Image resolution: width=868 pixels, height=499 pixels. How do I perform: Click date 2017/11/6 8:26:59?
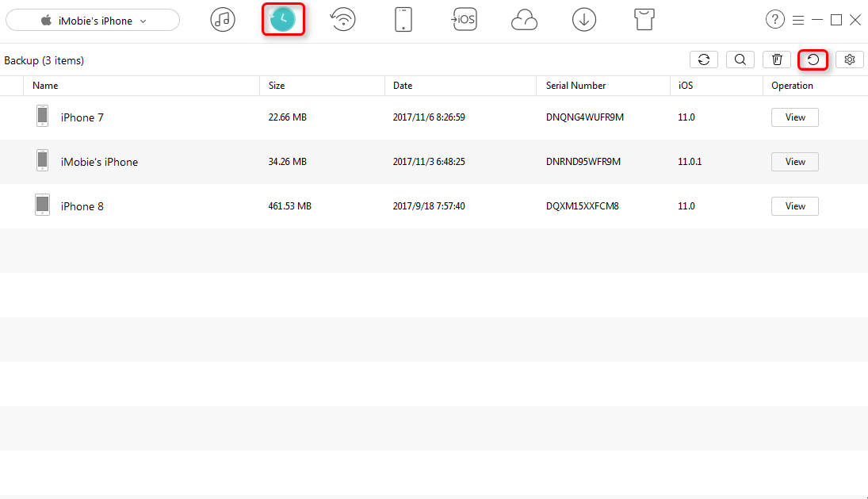pos(429,117)
